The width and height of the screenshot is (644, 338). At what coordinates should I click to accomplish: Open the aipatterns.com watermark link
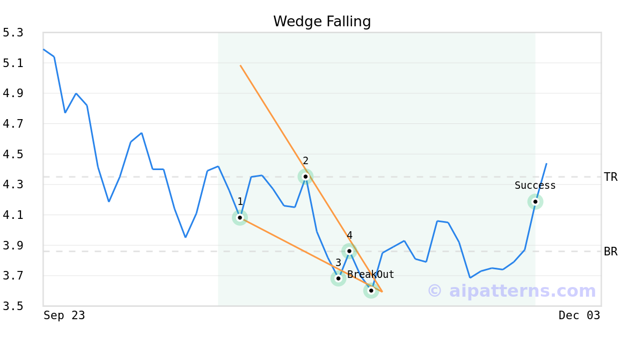coord(512,291)
